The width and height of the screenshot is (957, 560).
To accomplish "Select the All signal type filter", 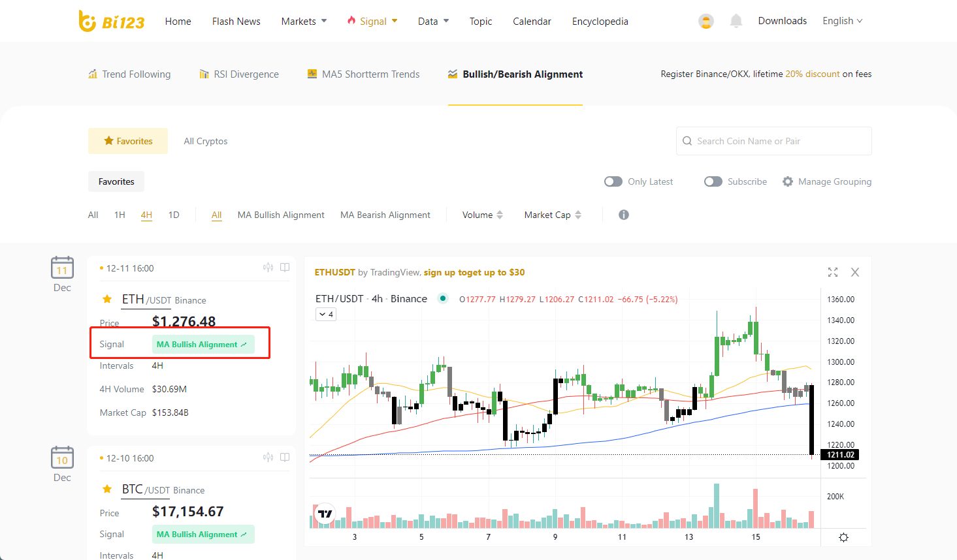I will click(217, 215).
